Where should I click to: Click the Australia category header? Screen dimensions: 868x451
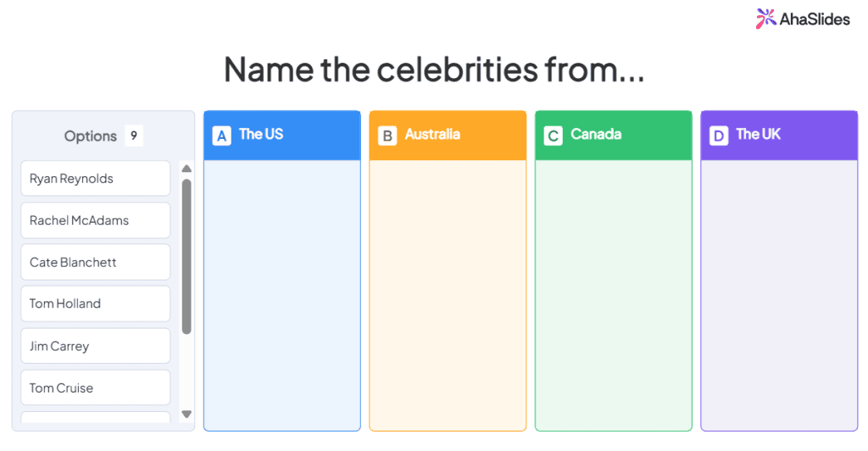(x=448, y=136)
